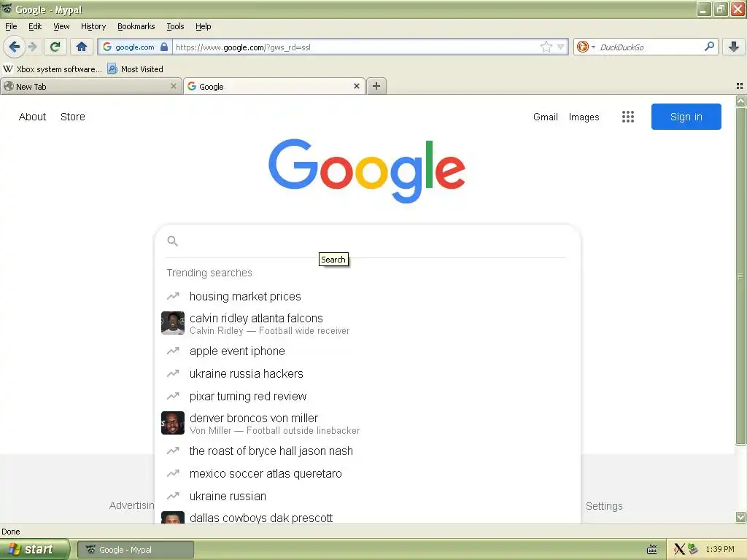This screenshot has width=747, height=560.
Task: Open the DuckDuckGo search engine selector
Action: (x=586, y=47)
